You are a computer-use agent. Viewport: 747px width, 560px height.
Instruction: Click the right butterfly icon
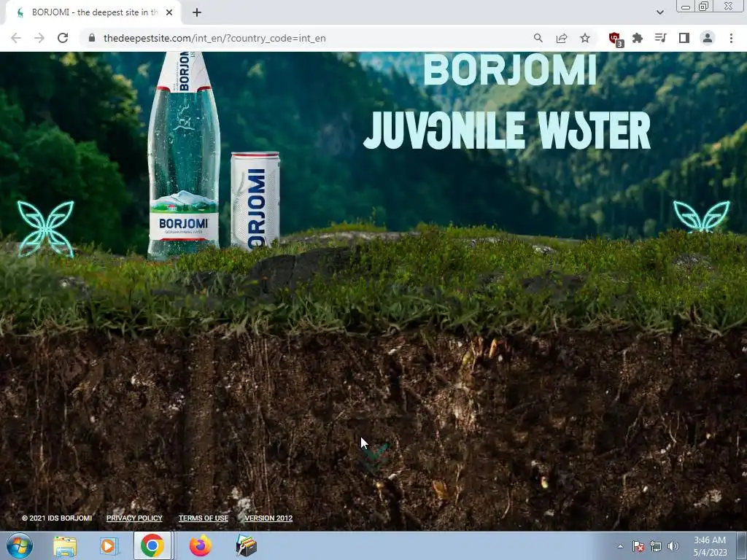[x=701, y=217]
